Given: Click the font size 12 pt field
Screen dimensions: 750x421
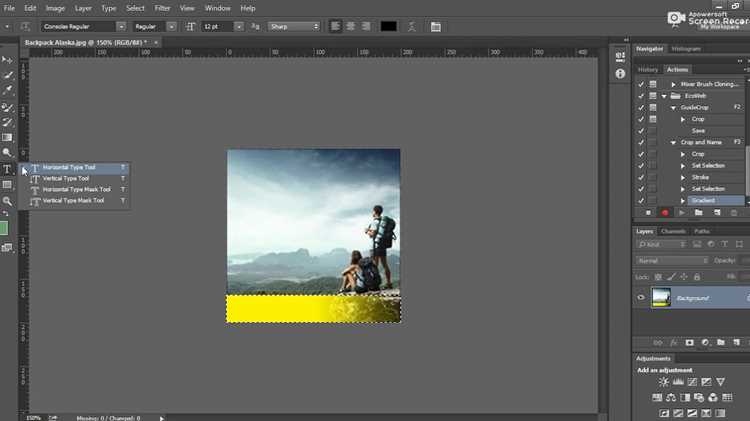Looking at the screenshot, I should [218, 27].
